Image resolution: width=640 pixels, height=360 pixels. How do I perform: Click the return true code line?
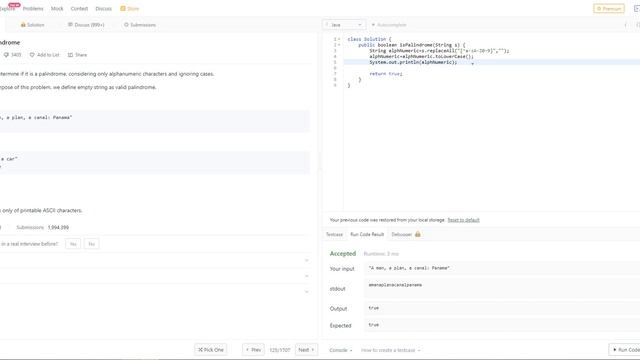click(x=386, y=74)
